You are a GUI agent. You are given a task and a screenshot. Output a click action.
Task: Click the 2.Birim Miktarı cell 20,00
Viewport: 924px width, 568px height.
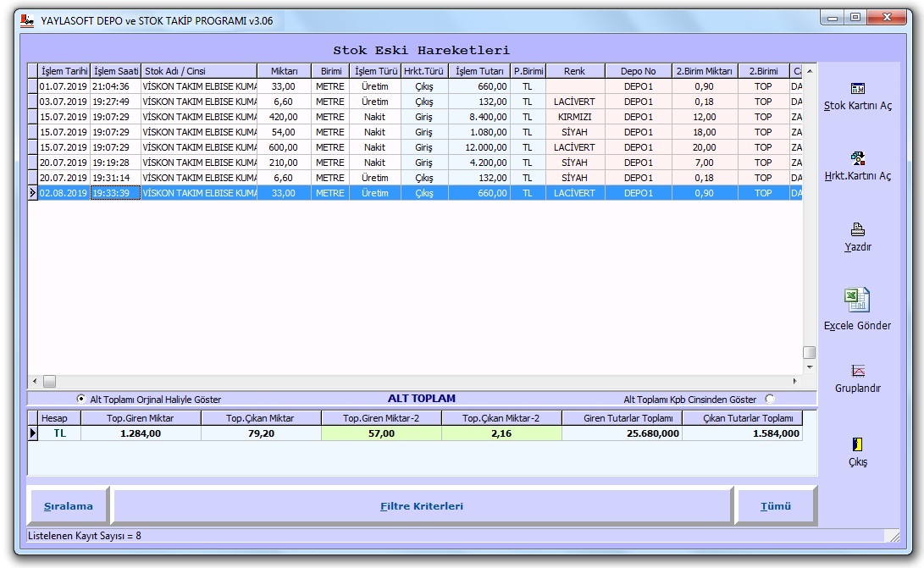[705, 147]
